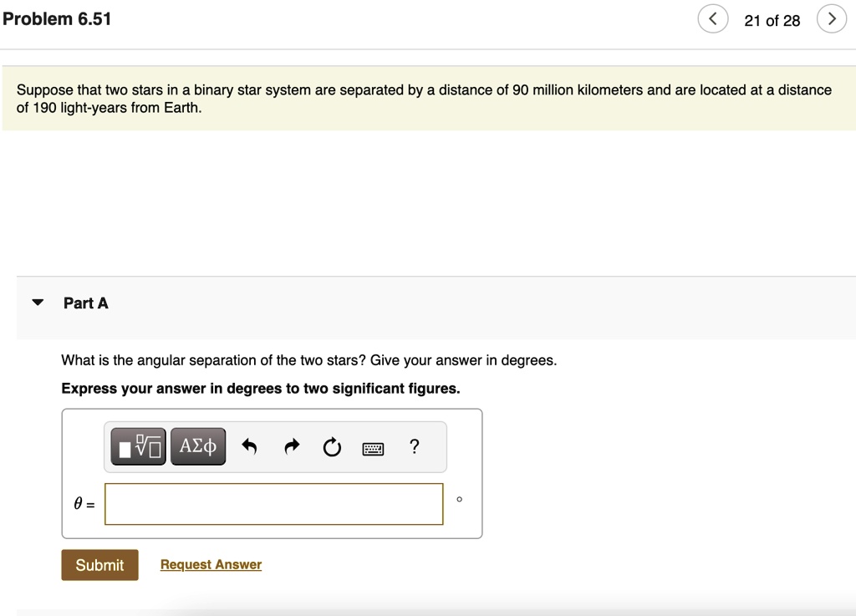
Task: Open the keyboard shortcuts icon
Action: coord(373,448)
